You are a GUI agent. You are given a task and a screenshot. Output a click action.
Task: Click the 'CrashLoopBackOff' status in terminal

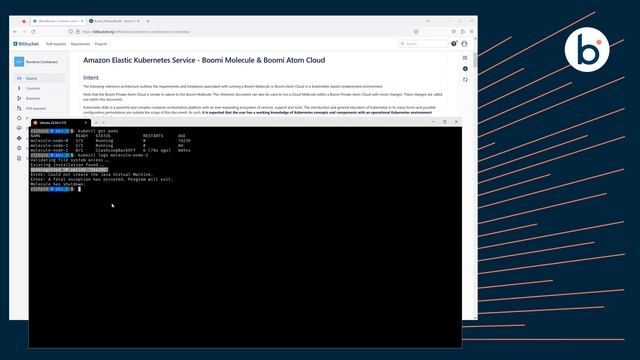point(116,150)
